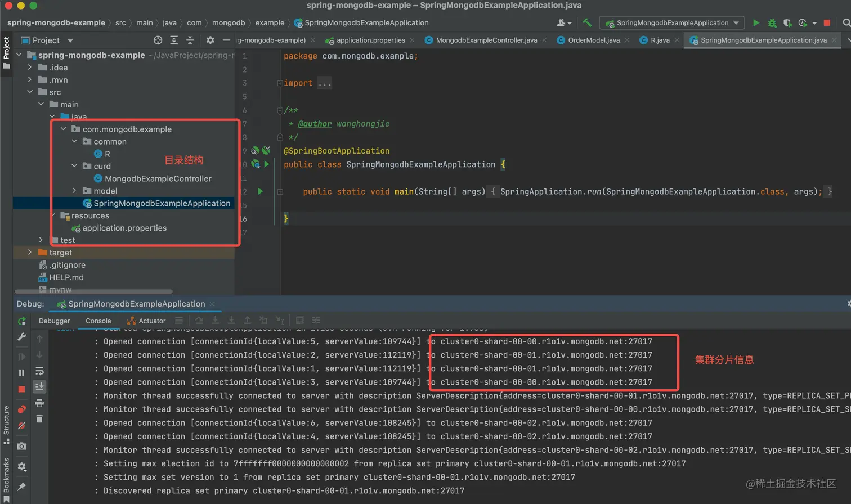The image size is (851, 504).
Task: Open the Project view mode dropdown
Action: coord(70,40)
